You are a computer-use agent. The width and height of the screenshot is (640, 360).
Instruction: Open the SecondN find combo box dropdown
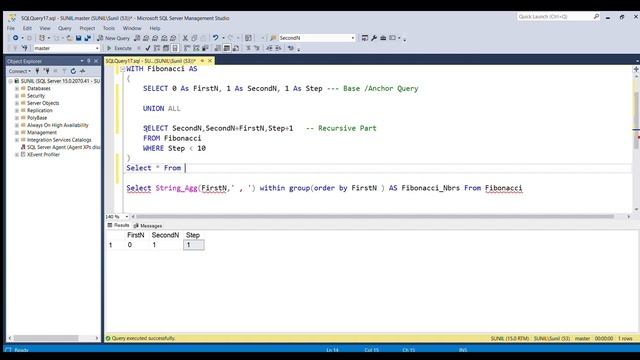353,38
